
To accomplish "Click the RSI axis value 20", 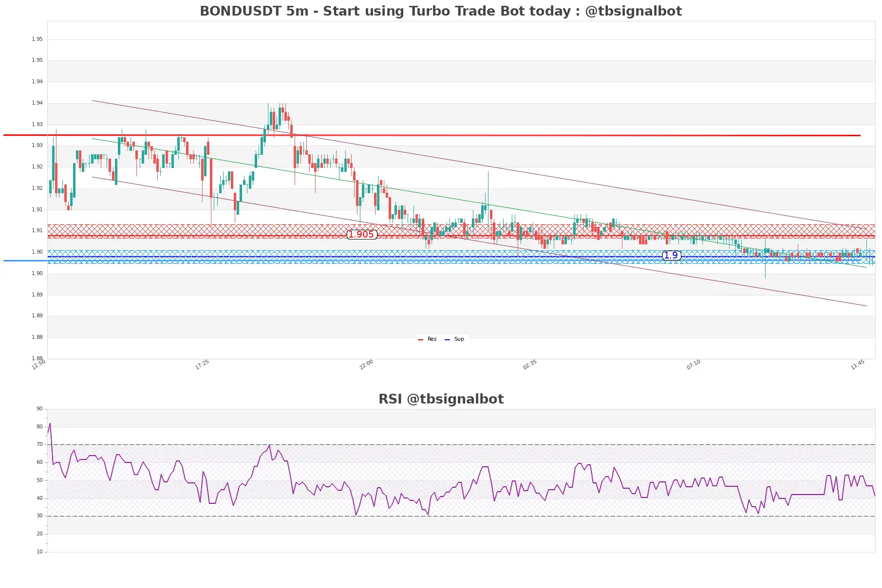I will tap(39, 534).
